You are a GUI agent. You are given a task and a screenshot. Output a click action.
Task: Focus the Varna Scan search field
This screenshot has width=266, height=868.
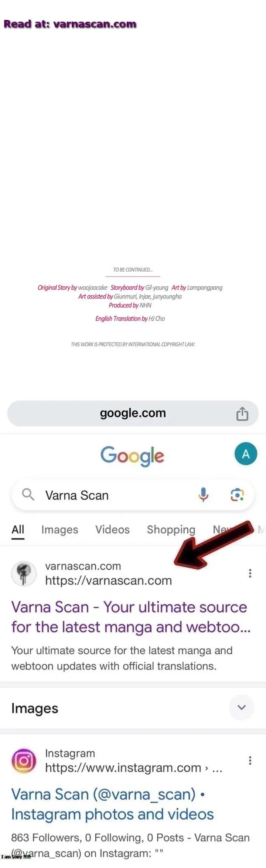tap(133, 495)
